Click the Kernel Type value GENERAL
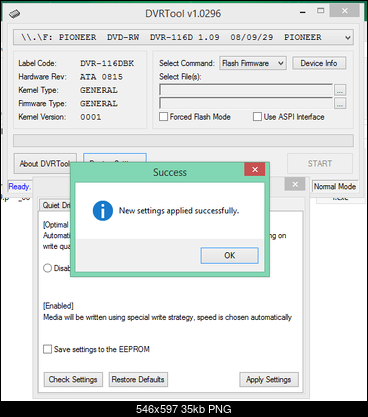The width and height of the screenshot is (368, 417). click(99, 90)
